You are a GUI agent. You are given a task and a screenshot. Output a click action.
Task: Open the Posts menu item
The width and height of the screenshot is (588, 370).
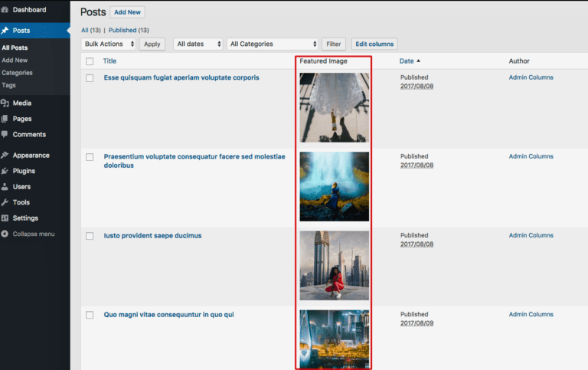point(21,31)
